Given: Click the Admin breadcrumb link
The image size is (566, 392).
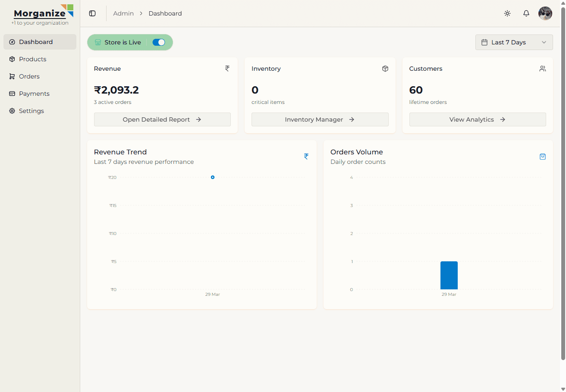Looking at the screenshot, I should click(x=123, y=13).
